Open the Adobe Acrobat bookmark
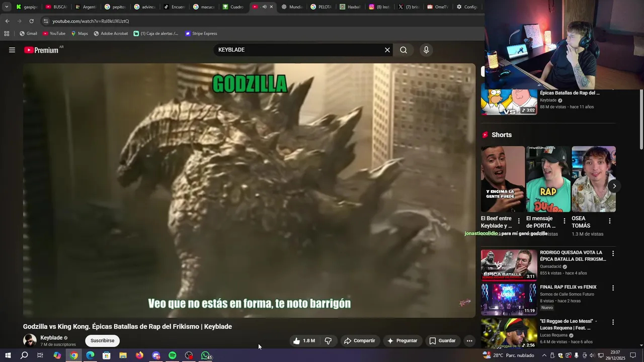Viewport: 644px width, 362px height. click(x=111, y=34)
